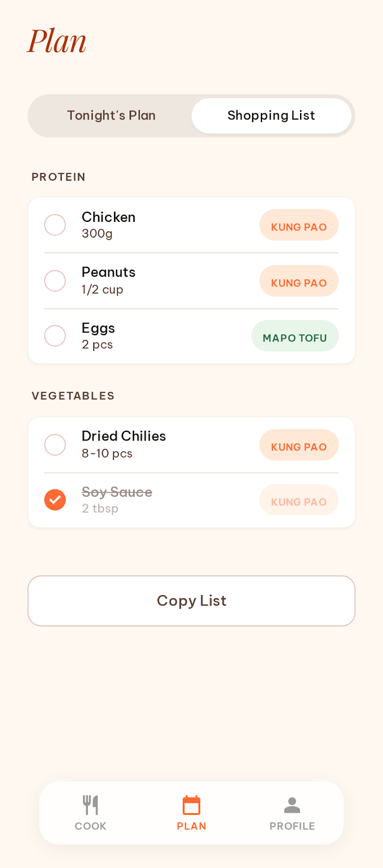Open the Profile person icon

[x=292, y=803]
